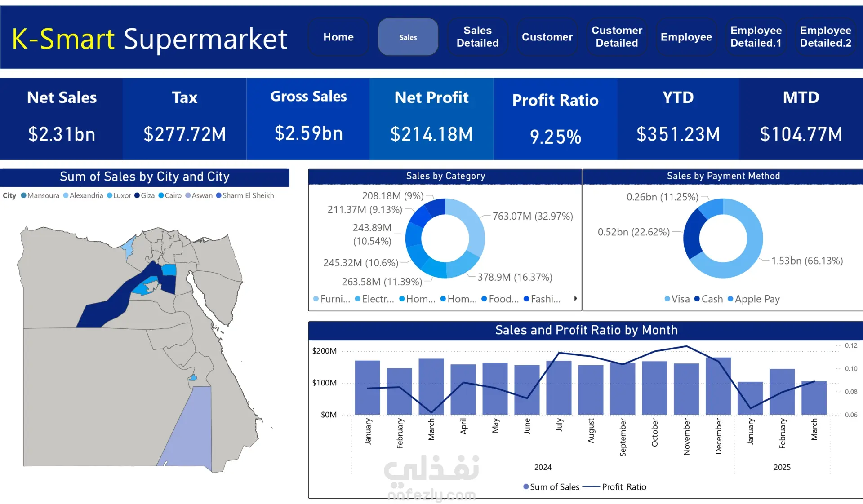Open the Home navigation button
Image resolution: width=863 pixels, height=504 pixels.
click(338, 37)
